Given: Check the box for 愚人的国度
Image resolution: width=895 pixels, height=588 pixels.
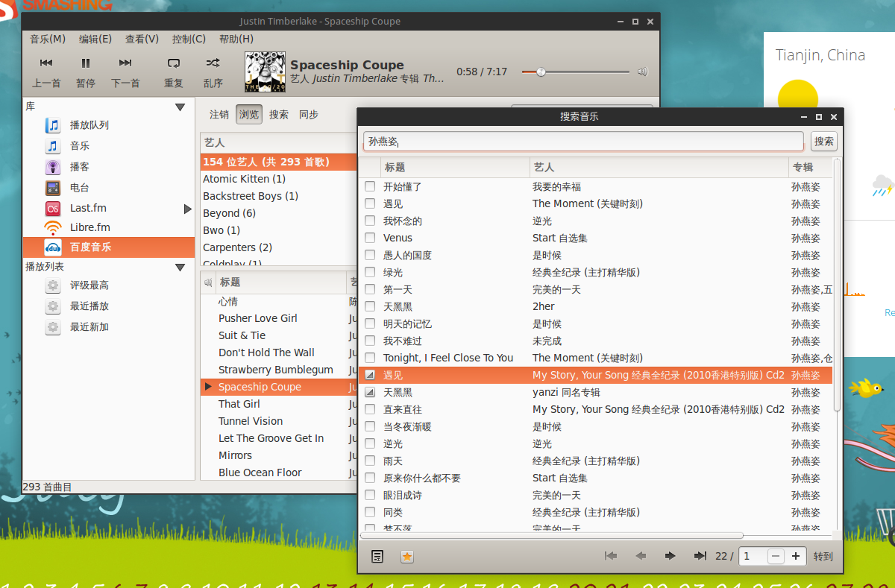Looking at the screenshot, I should point(370,255).
